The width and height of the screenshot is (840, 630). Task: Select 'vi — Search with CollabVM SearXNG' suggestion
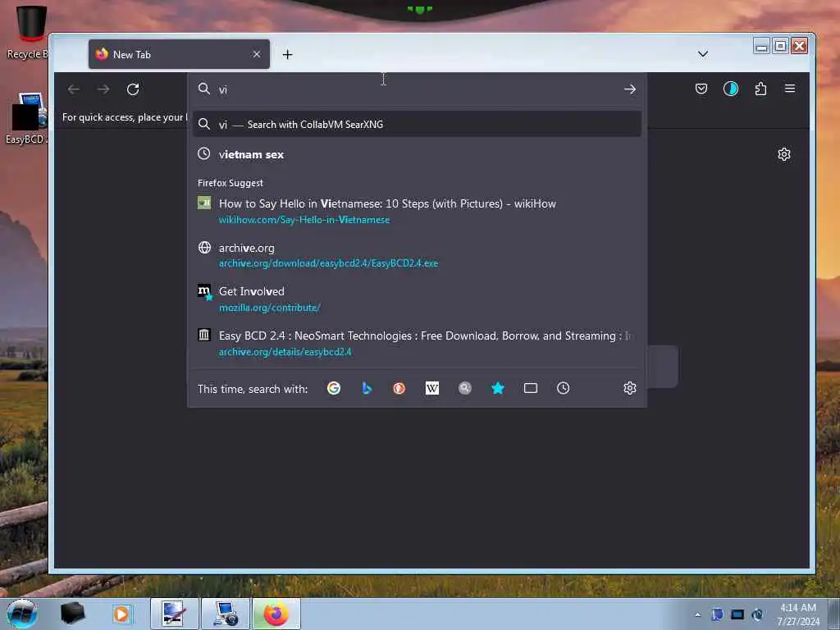click(x=417, y=125)
